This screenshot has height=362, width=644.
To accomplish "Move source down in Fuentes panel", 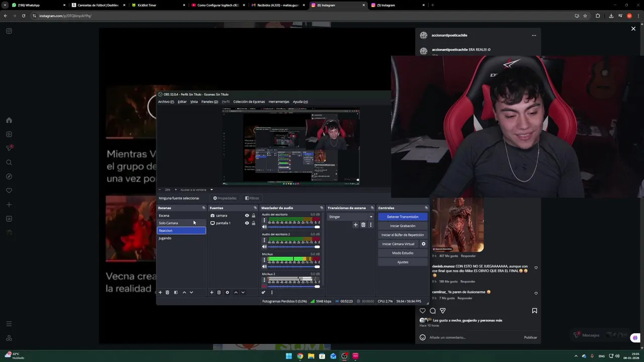I will click(x=243, y=292).
